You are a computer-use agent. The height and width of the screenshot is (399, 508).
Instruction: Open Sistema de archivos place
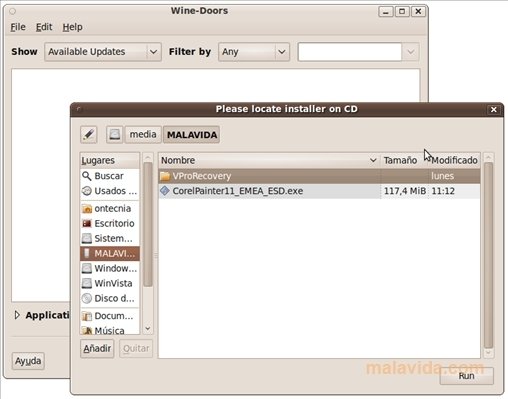pos(110,238)
